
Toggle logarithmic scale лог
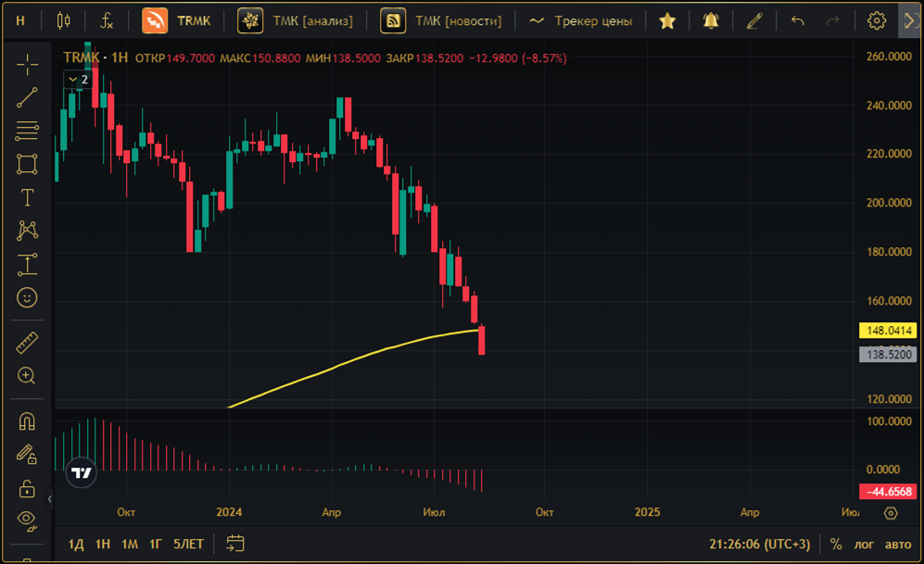[864, 544]
